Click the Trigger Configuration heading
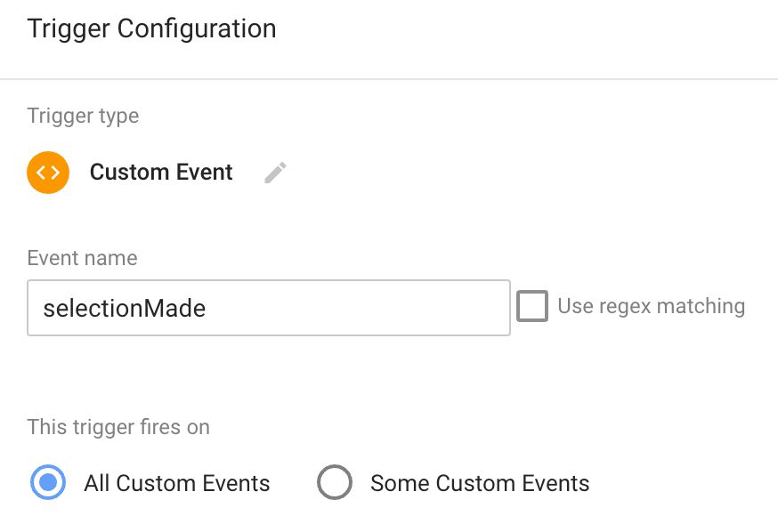This screenshot has width=778, height=532. click(152, 28)
